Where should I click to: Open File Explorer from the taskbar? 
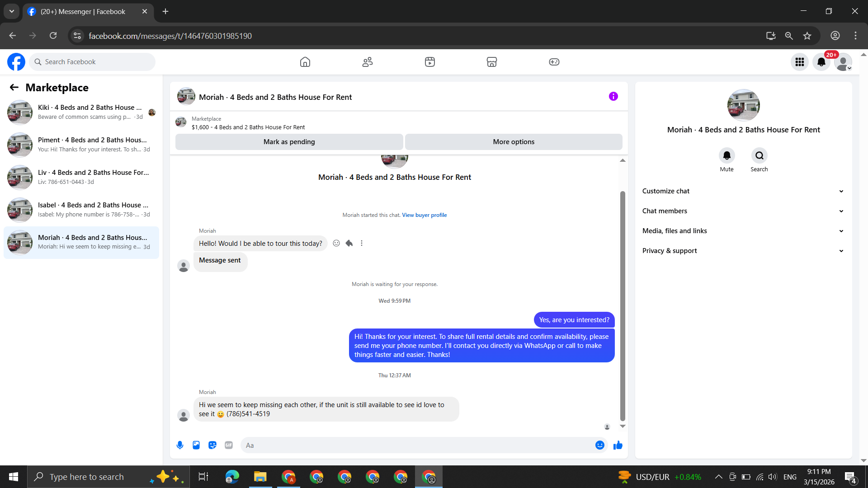[260, 477]
